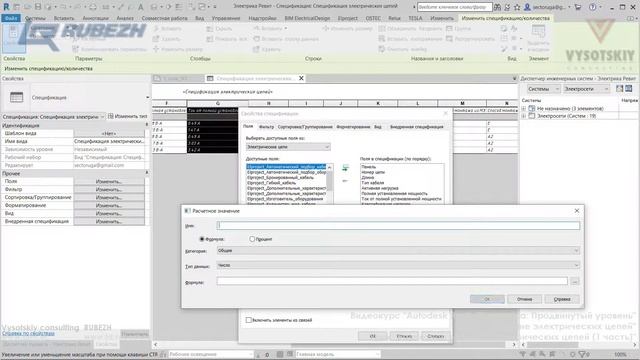Click the green add parameter arrow icon
Viewport: 640px width, 360px height.
tap(345, 168)
